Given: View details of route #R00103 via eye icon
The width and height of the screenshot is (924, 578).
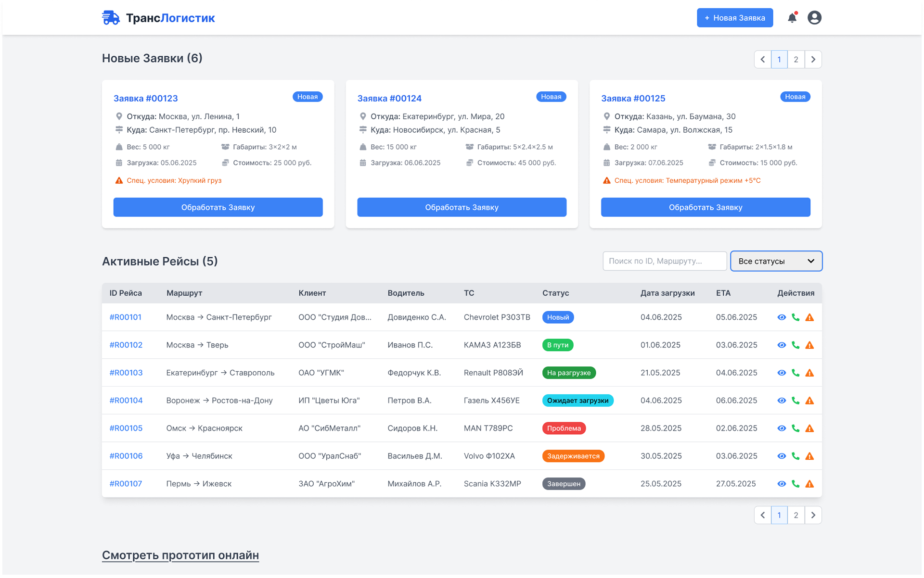Looking at the screenshot, I should click(782, 373).
